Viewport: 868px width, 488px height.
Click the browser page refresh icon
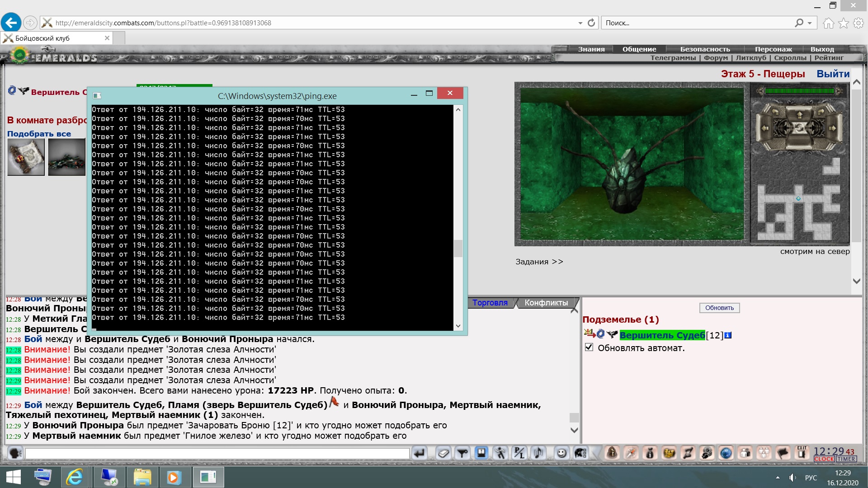pyautogui.click(x=591, y=23)
